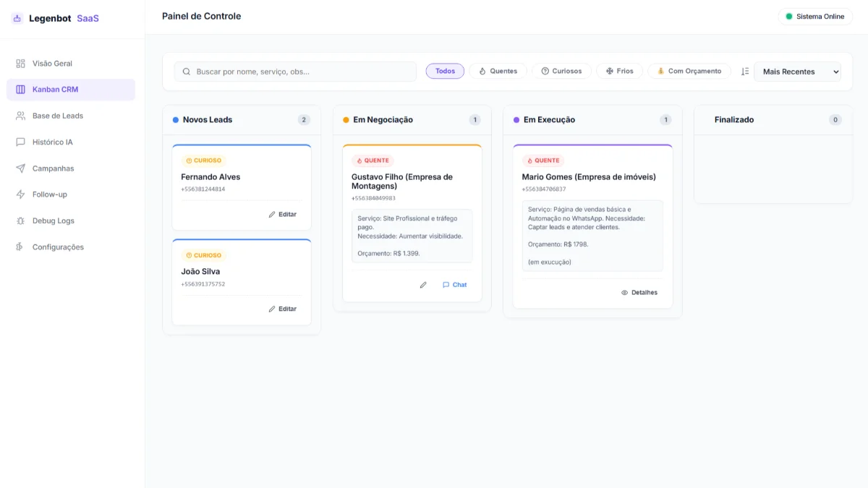
Task: Select the Kanban CRM board icon
Action: point(20,89)
